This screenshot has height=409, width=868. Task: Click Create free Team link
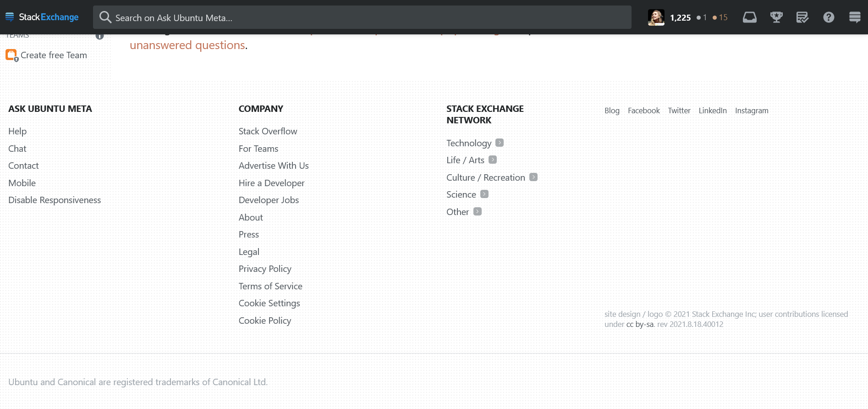[54, 55]
